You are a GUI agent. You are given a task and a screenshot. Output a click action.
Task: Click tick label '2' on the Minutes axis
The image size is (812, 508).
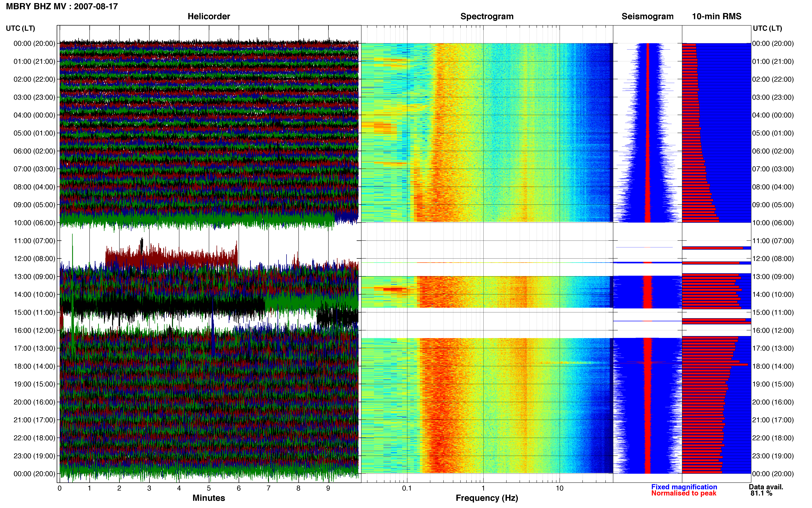click(x=119, y=488)
